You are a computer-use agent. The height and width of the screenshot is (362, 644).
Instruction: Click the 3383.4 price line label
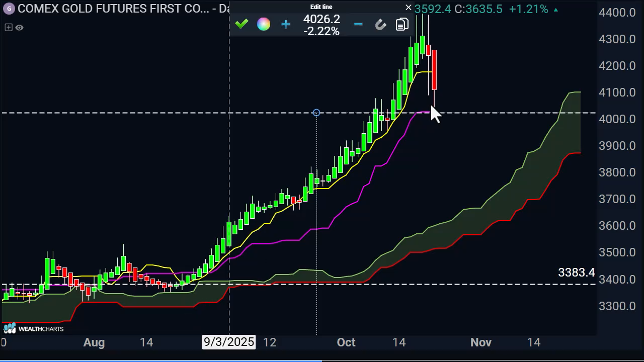(576, 273)
